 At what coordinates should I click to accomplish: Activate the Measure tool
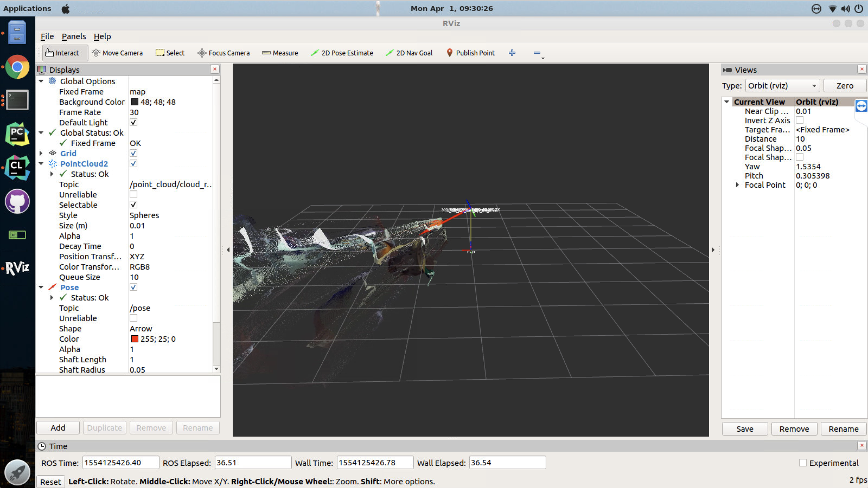pyautogui.click(x=280, y=53)
